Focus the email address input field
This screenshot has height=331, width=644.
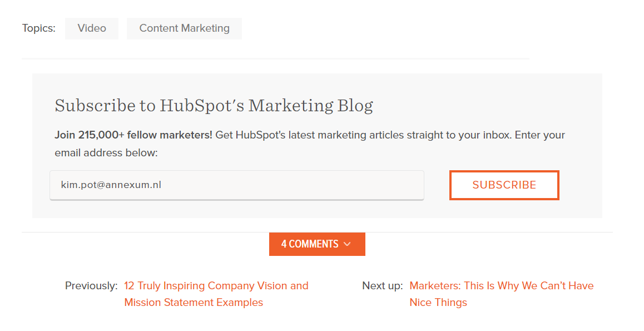click(x=236, y=185)
